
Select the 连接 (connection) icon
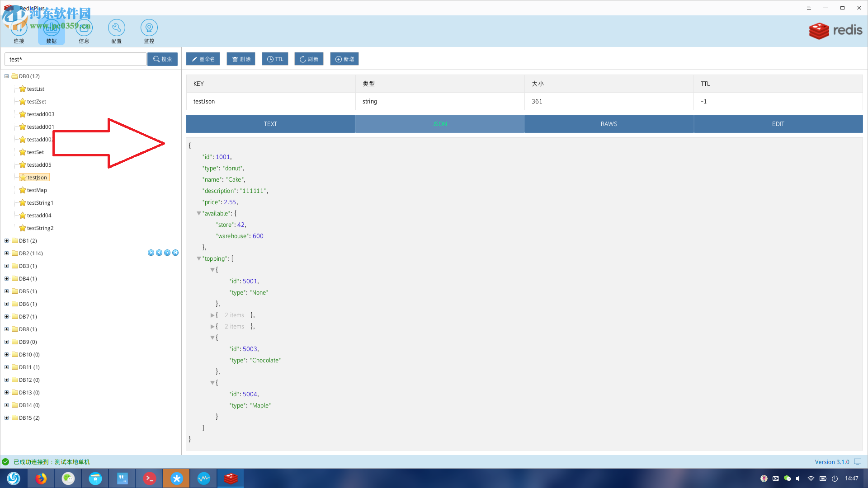pos(19,27)
